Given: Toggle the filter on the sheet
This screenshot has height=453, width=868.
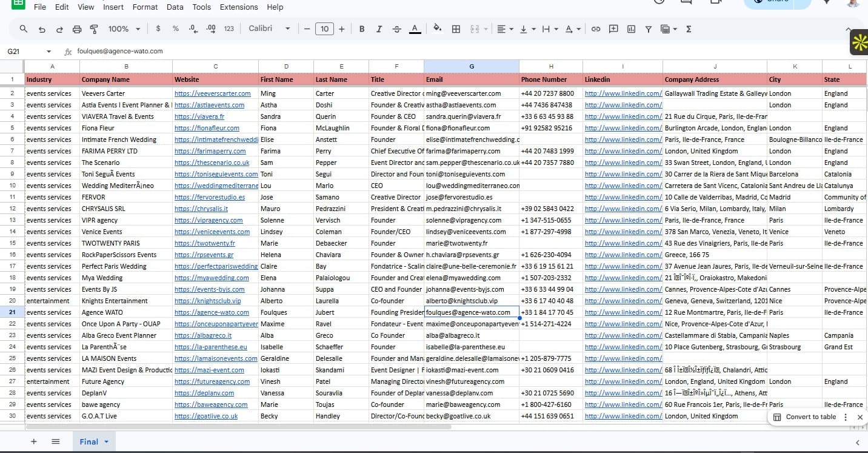Looking at the screenshot, I should click(649, 29).
